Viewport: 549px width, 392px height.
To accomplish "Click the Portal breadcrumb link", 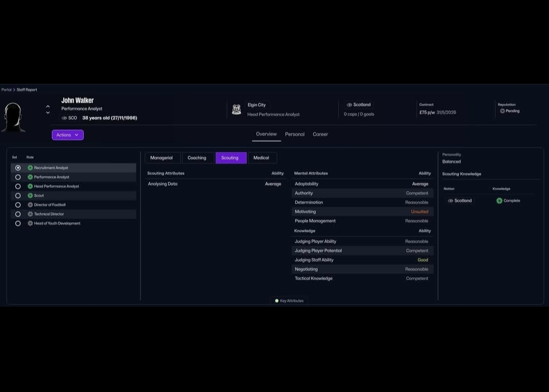I will click(6, 90).
